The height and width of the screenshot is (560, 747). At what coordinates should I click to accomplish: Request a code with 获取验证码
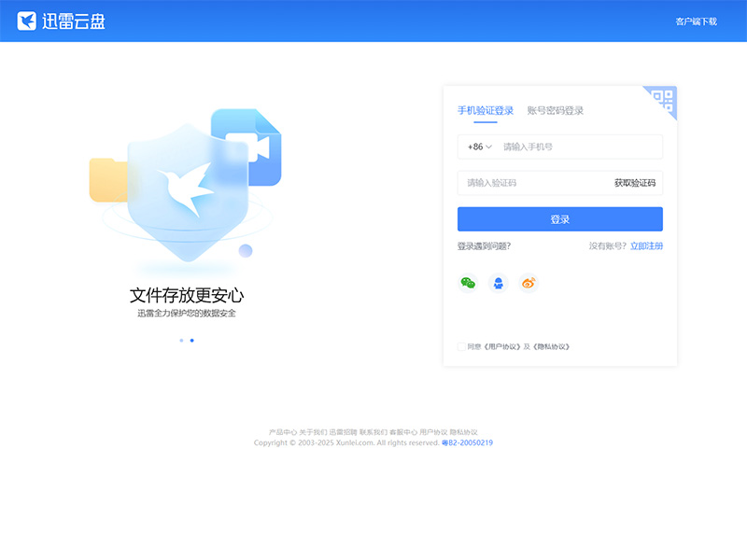tap(638, 182)
